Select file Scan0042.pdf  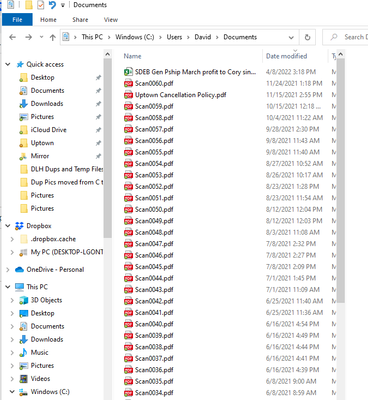click(154, 301)
